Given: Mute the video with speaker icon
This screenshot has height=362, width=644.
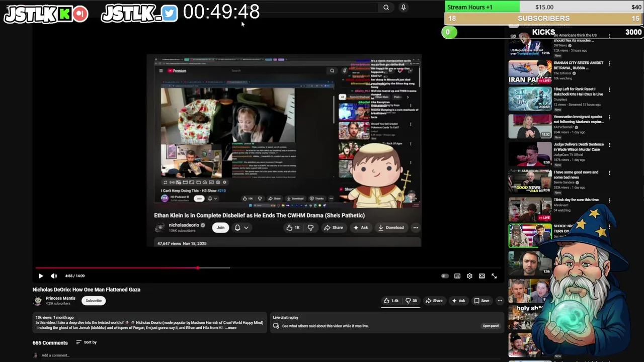Looking at the screenshot, I should pyautogui.click(x=54, y=276).
